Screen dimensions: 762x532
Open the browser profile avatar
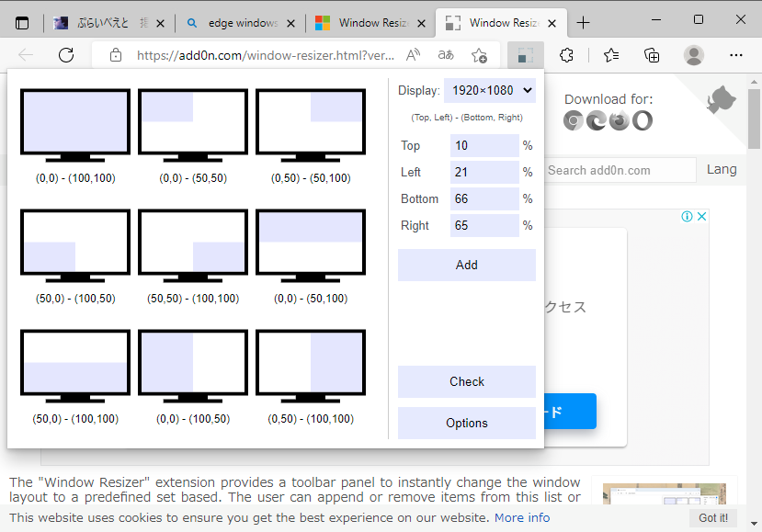(x=692, y=55)
